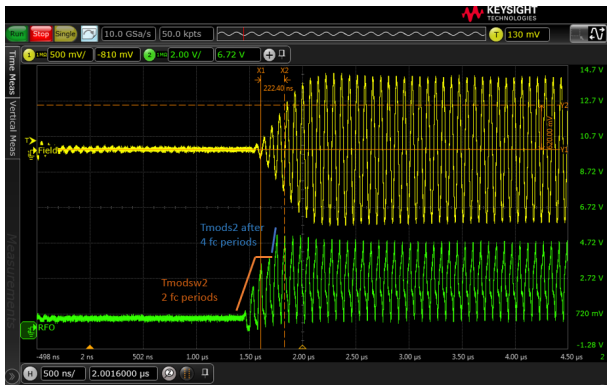Click the pin icon in horizontal toolbar
This screenshot has height=389, width=612.
coord(205,373)
